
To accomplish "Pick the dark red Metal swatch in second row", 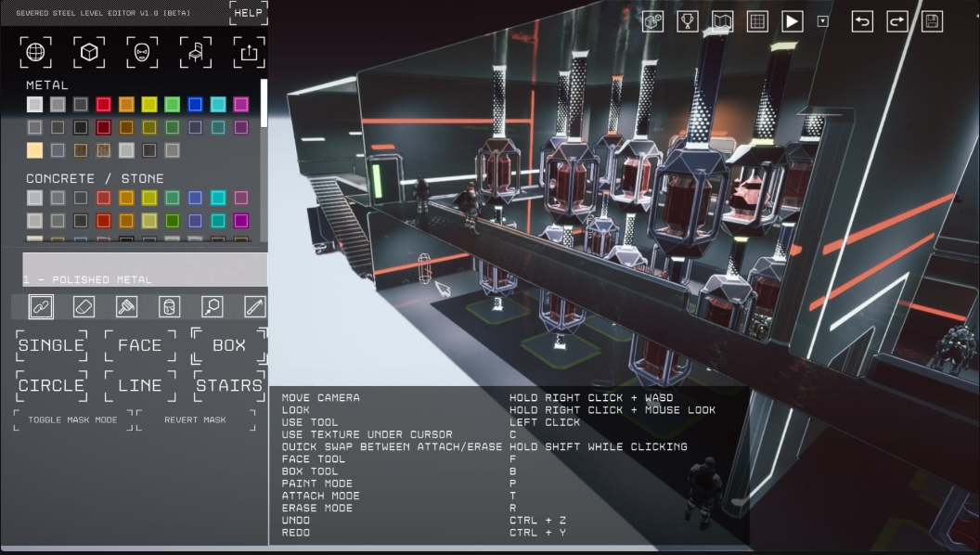I will click(x=104, y=127).
